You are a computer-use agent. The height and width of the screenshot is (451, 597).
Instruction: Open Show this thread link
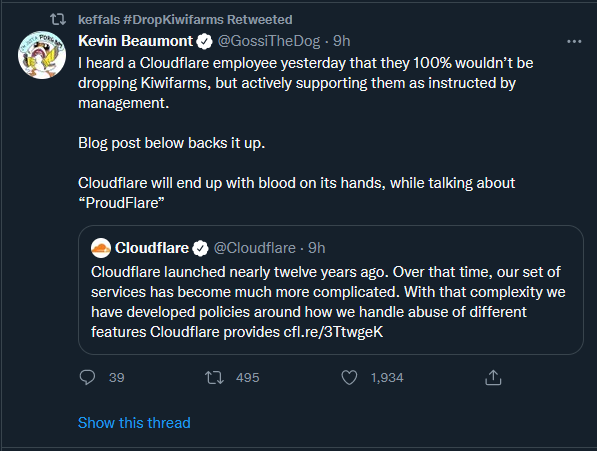point(134,423)
